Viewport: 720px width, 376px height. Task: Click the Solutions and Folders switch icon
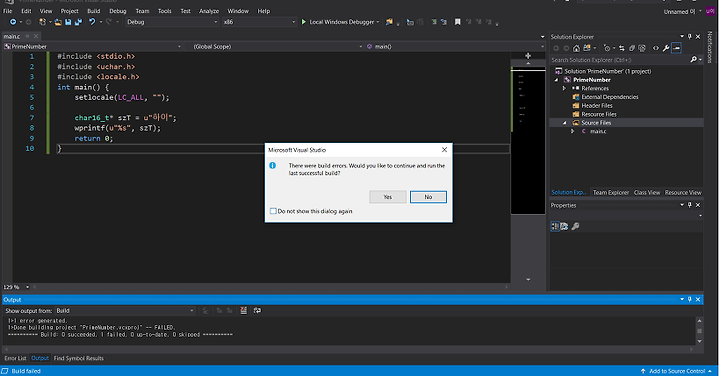[x=587, y=48]
